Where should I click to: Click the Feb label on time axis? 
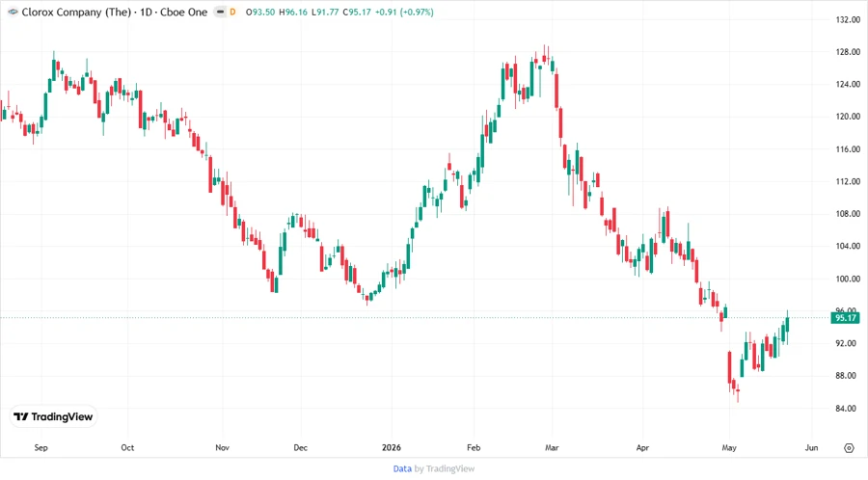pyautogui.click(x=474, y=448)
